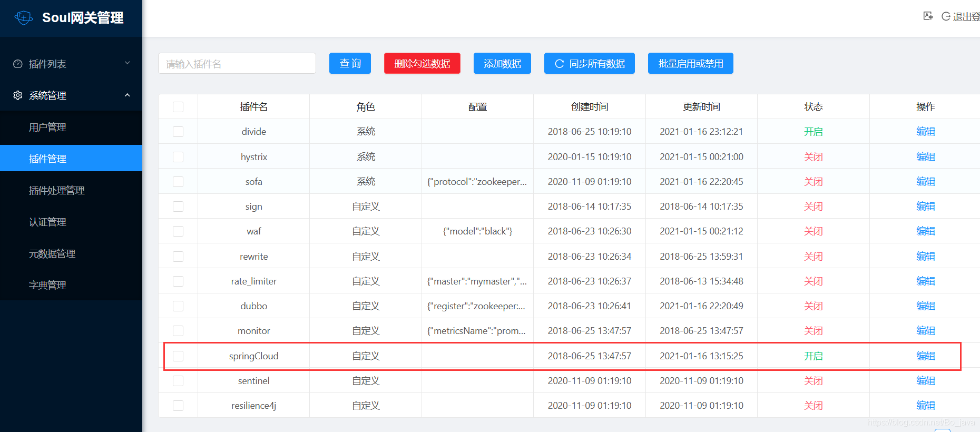Click the plugin list dashboard icon
This screenshot has width=980, height=432.
(x=18, y=64)
